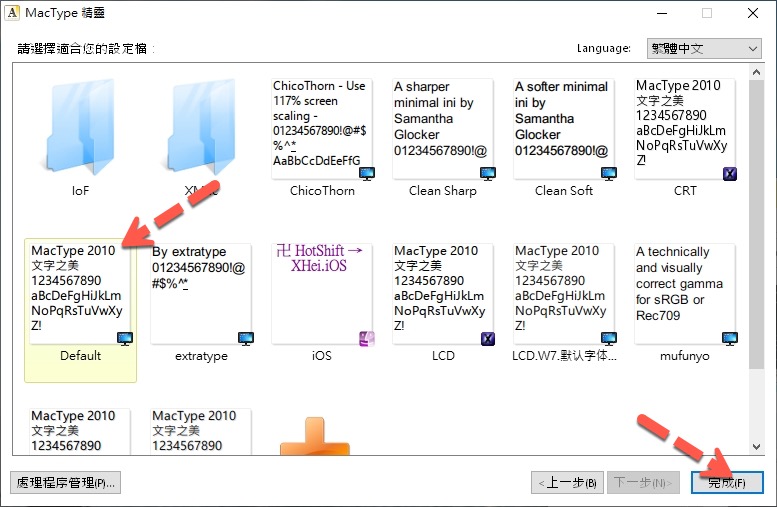777x507 pixels.
Task: Select the Default profile preview
Action: tap(80, 293)
